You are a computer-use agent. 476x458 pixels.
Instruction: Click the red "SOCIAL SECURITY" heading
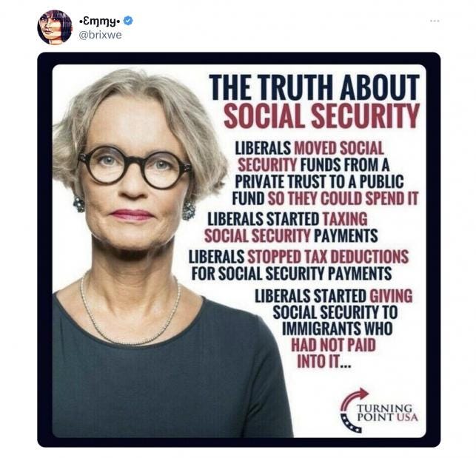pos(322,116)
